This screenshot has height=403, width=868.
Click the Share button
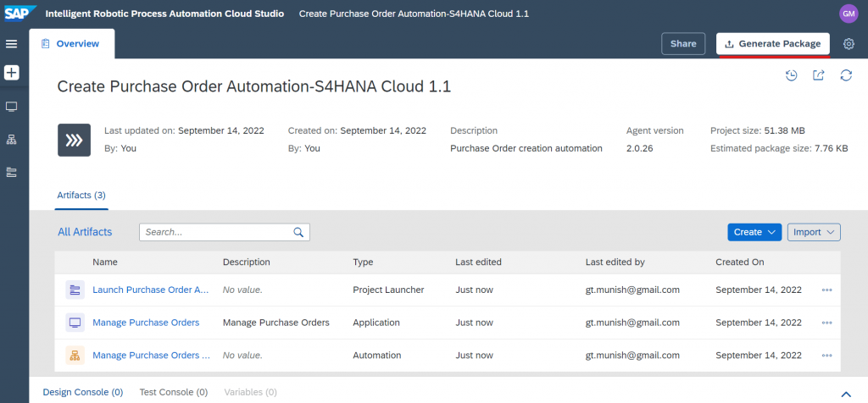coord(683,44)
